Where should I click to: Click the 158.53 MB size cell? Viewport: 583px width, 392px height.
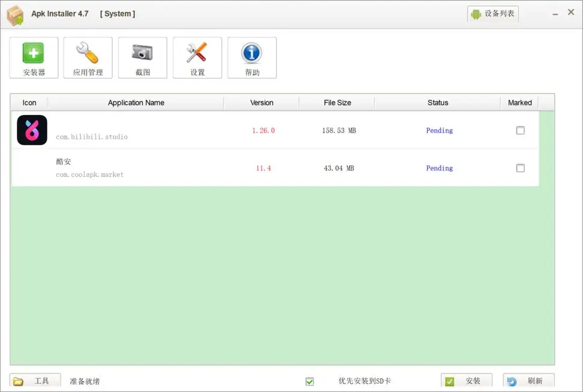coord(339,131)
